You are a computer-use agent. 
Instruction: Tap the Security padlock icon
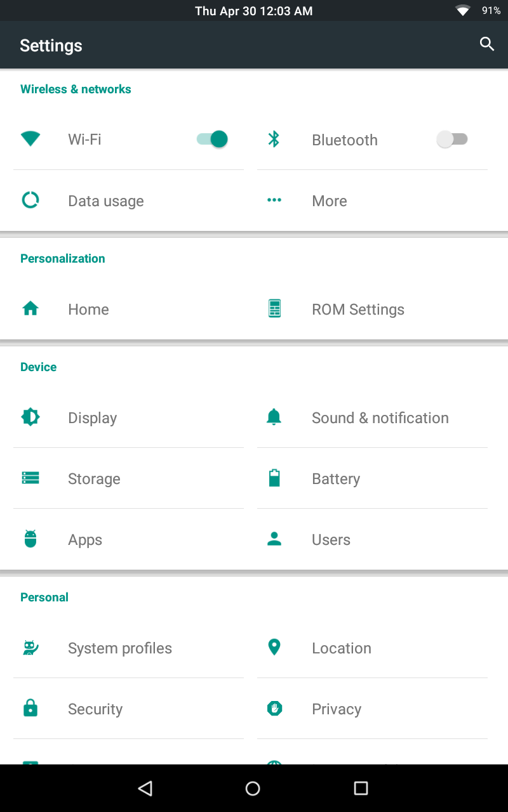tap(30, 708)
